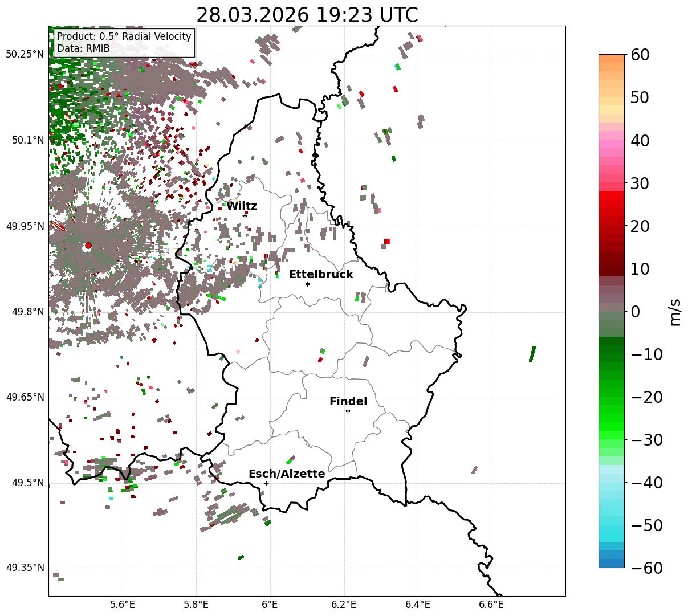Click the Findel city label
The width and height of the screenshot is (688, 616).
coord(348,402)
